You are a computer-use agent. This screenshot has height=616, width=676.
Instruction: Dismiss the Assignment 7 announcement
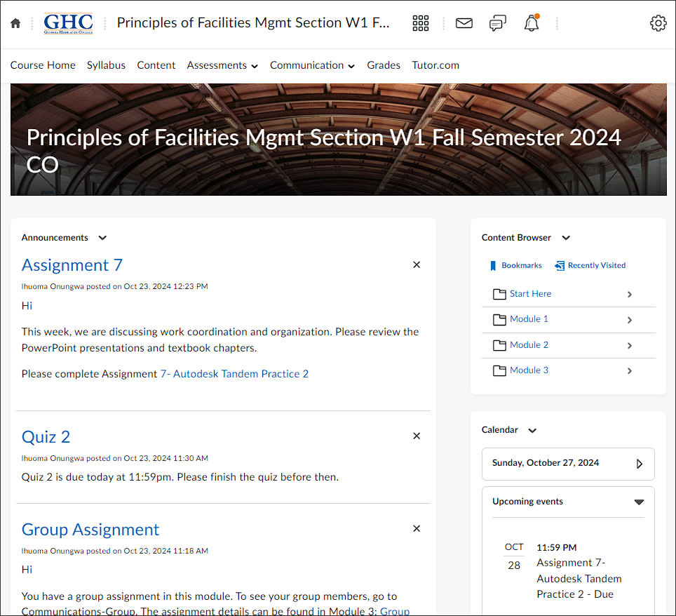[417, 265]
